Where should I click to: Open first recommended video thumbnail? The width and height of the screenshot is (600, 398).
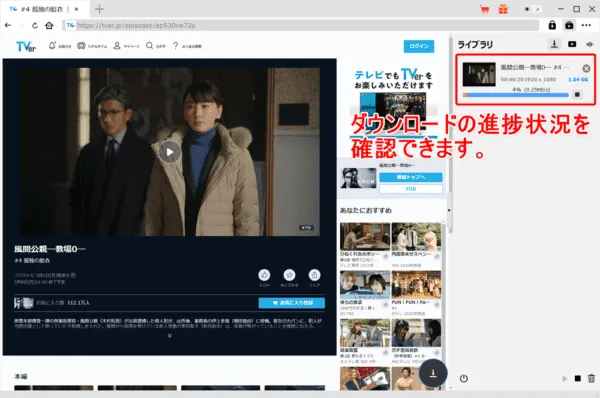click(x=365, y=237)
